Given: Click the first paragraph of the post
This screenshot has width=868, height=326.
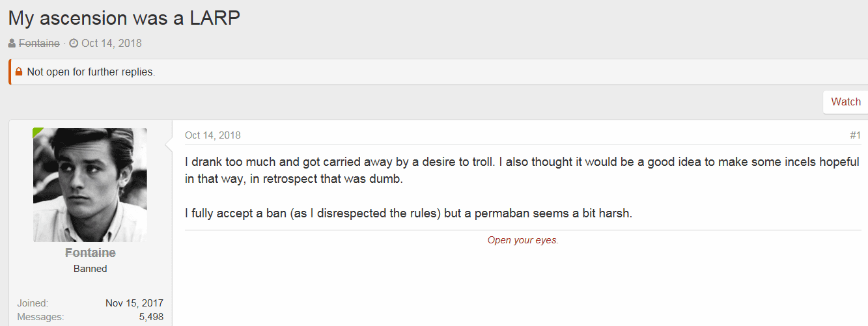Looking at the screenshot, I should click(522, 170).
